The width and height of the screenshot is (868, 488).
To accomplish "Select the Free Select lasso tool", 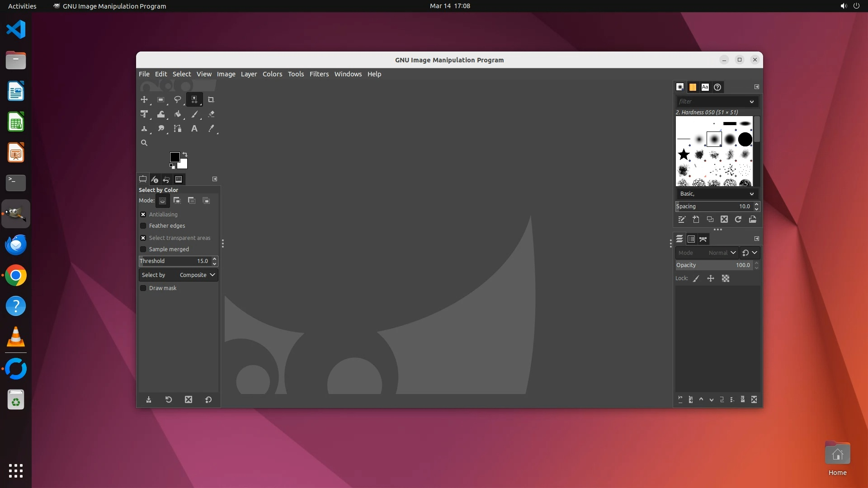I will click(178, 99).
